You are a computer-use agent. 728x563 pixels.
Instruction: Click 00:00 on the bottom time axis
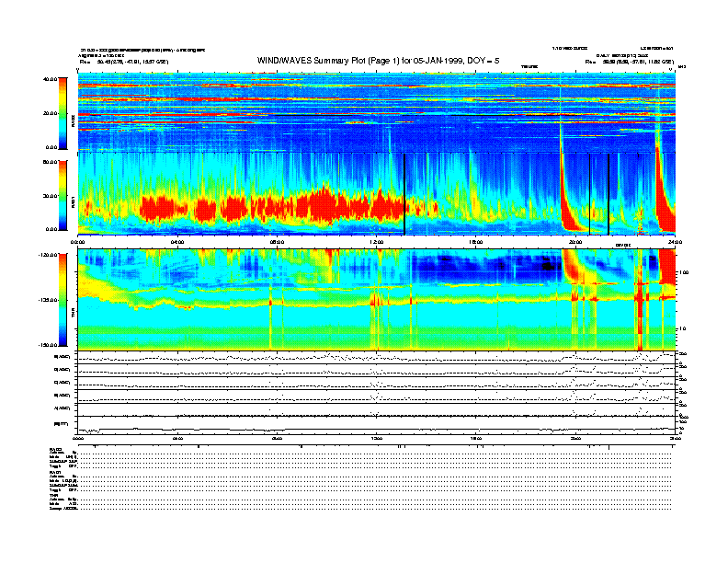[x=77, y=438]
